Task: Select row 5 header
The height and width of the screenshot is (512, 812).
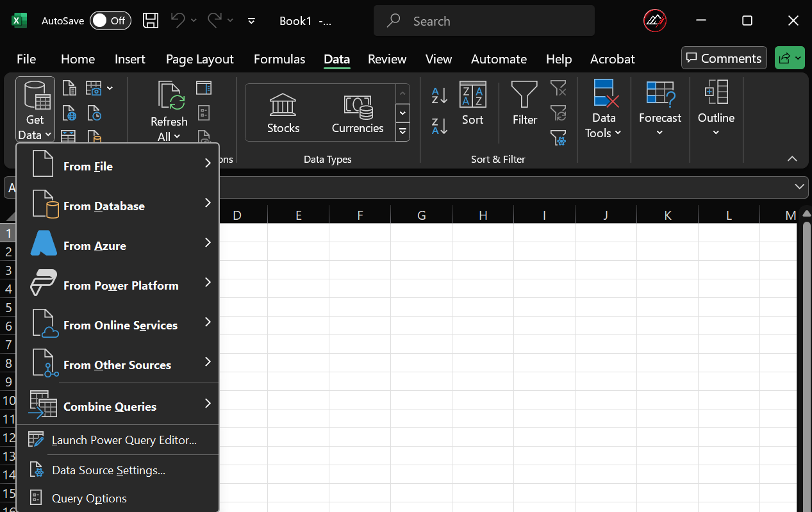Action: click(8, 307)
